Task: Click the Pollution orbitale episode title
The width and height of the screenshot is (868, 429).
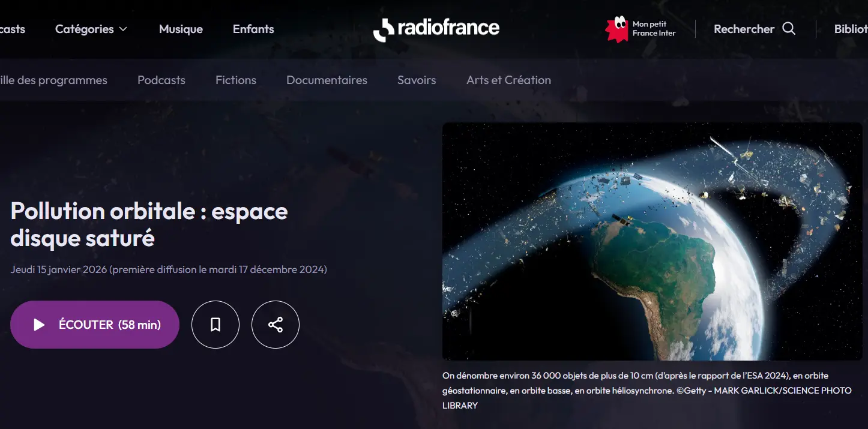Action: (x=149, y=224)
